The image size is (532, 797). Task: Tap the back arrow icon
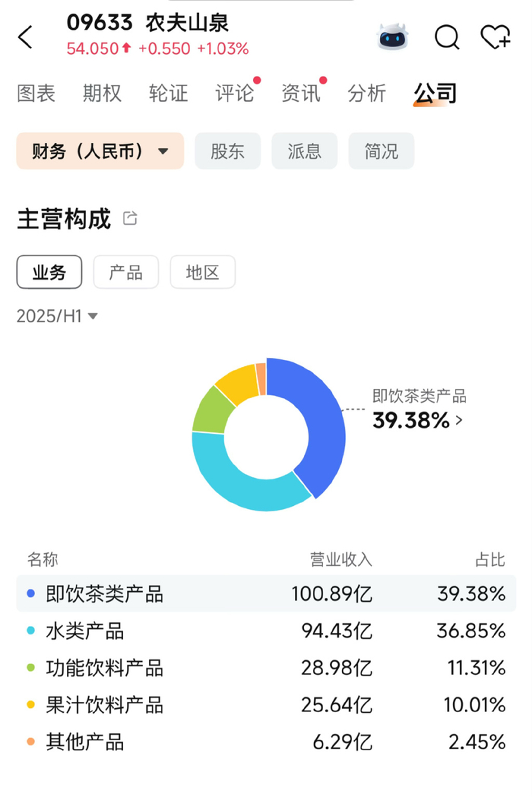click(x=26, y=36)
